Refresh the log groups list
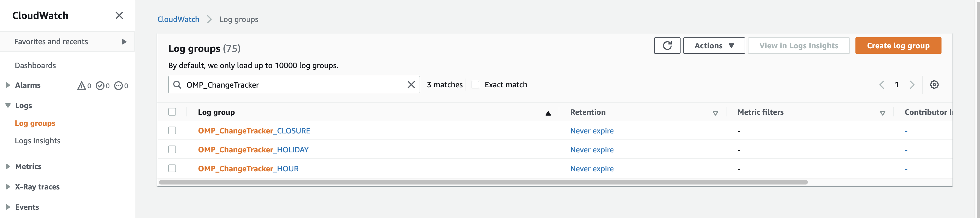The width and height of the screenshot is (980, 218). click(x=667, y=46)
